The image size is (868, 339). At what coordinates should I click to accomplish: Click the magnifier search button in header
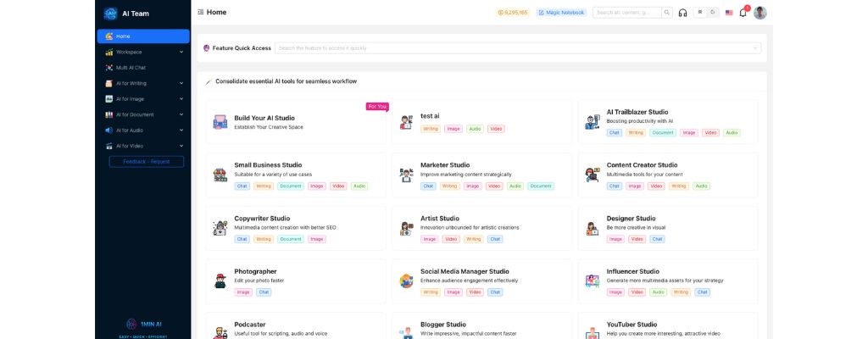pos(667,13)
